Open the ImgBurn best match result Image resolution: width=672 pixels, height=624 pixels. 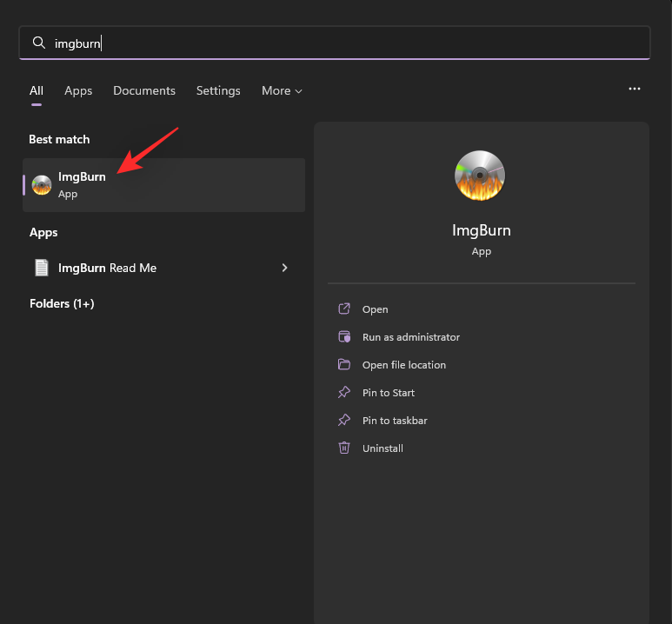point(163,185)
